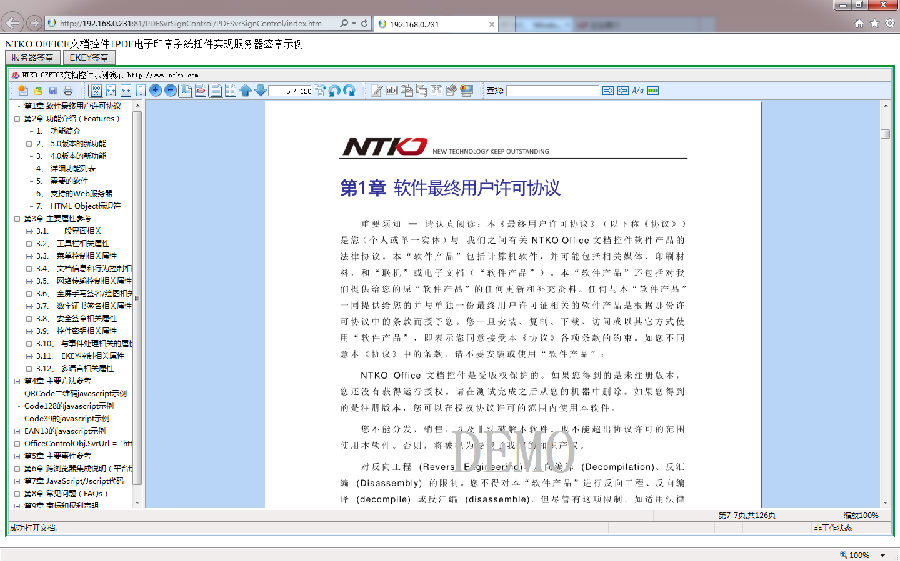
Task: Open the QRCode二维码javascript示例 bookmark
Action: pos(75,393)
